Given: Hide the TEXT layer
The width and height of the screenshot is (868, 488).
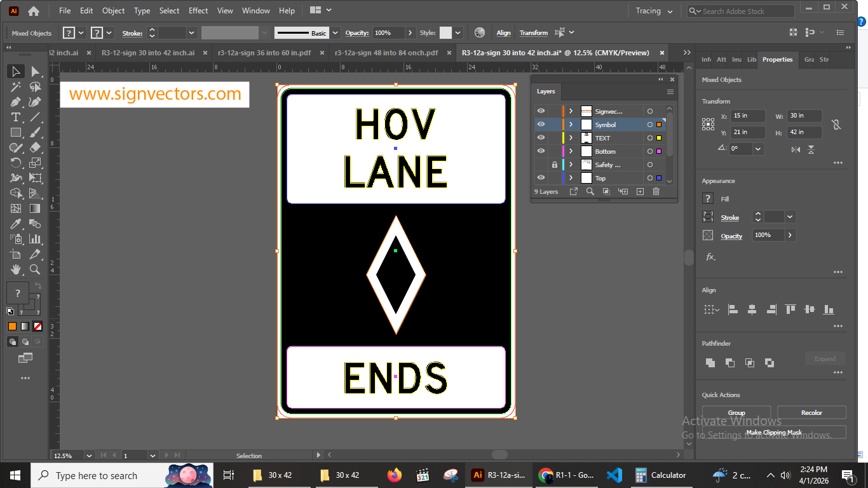Looking at the screenshot, I should pyautogui.click(x=541, y=138).
